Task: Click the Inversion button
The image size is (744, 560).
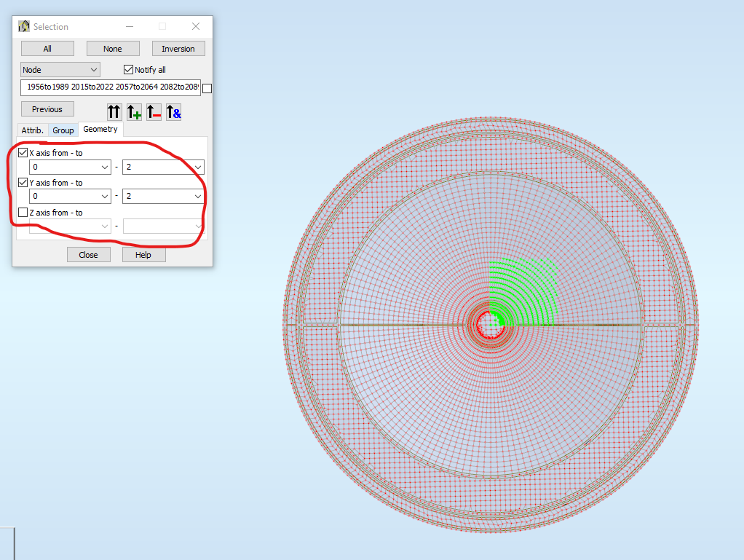Action: click(x=178, y=48)
